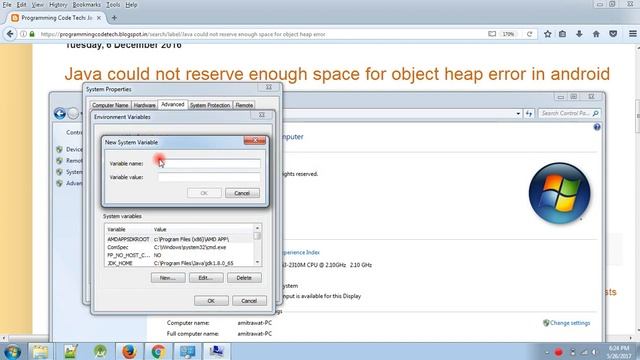Open the History menu
The width and height of the screenshot is (640, 360).
coord(58,5)
